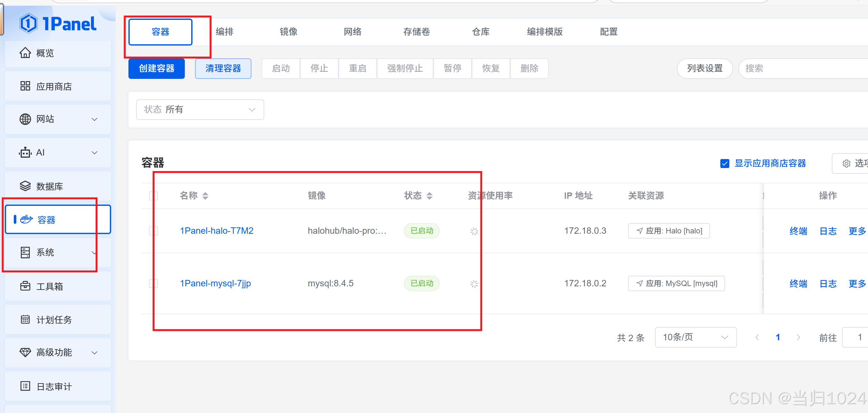The image size is (868, 413).
Task: Expand the AI sidebar chevron
Action: [x=95, y=153]
